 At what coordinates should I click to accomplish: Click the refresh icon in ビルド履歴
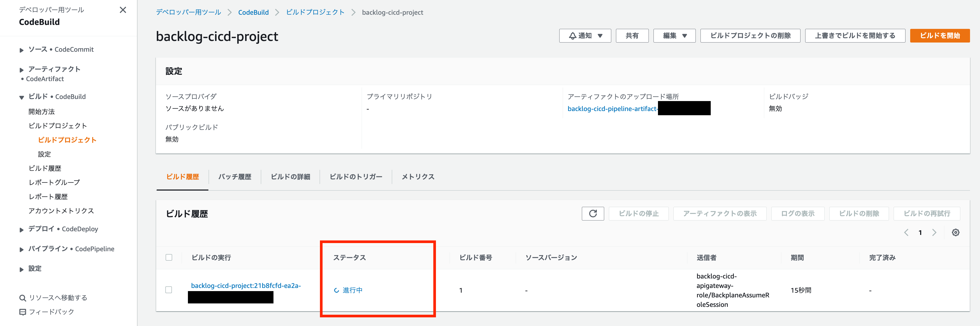593,213
